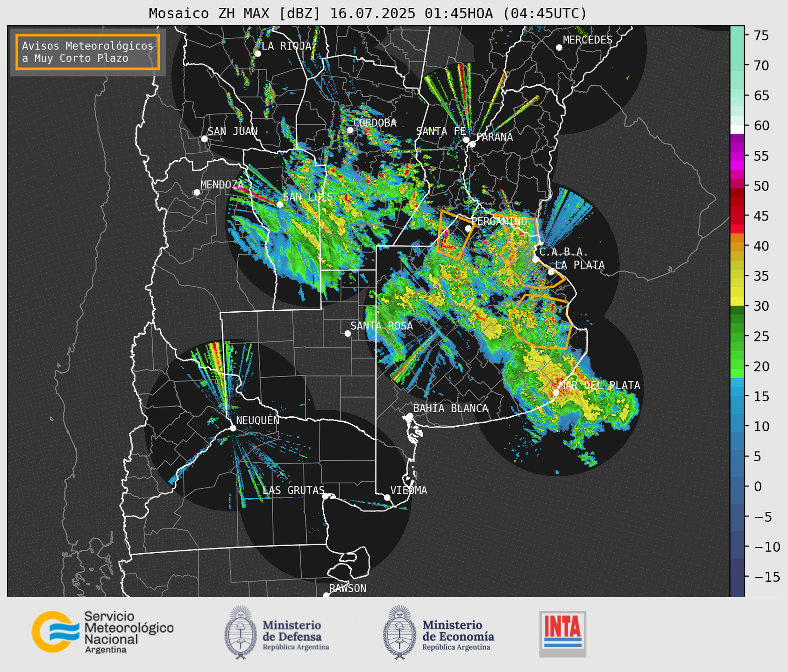Click the INTA logo
The image size is (788, 672).
(x=562, y=634)
